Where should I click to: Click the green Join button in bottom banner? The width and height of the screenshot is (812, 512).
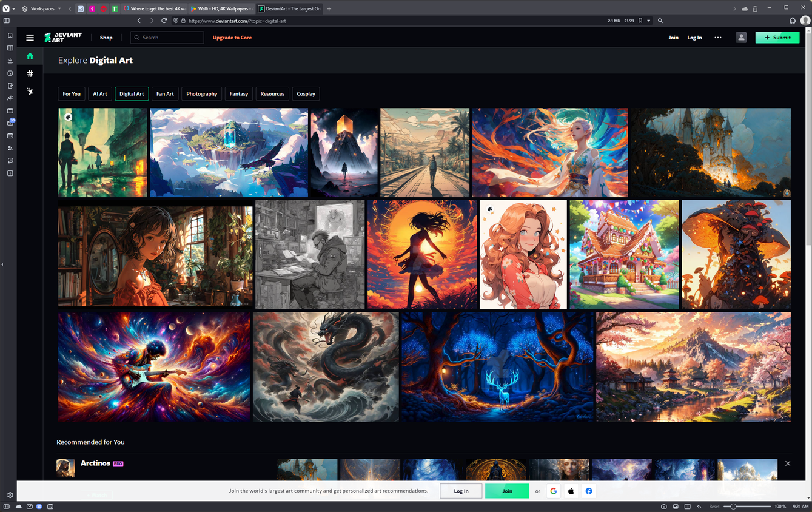tap(507, 491)
